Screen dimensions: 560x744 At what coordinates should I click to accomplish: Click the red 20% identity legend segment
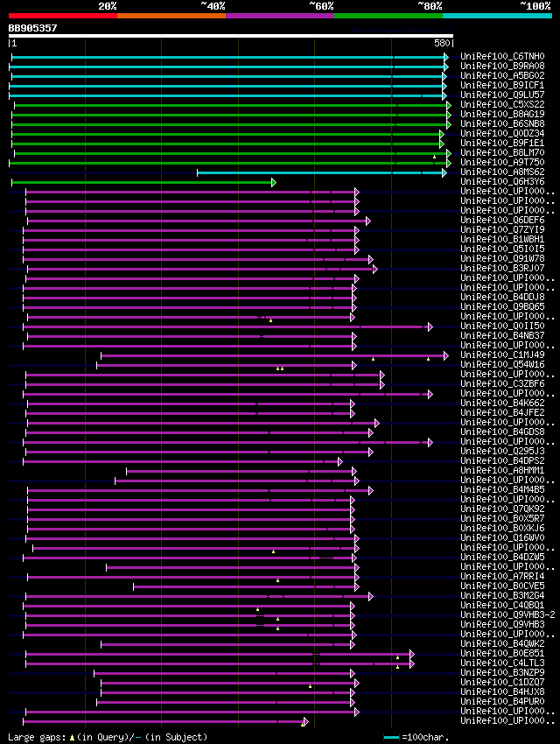tap(63, 16)
